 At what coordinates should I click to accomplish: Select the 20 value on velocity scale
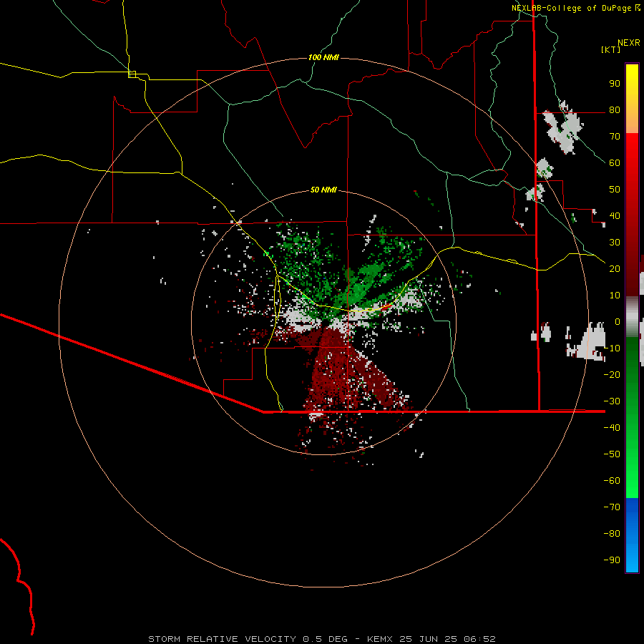coord(615,269)
